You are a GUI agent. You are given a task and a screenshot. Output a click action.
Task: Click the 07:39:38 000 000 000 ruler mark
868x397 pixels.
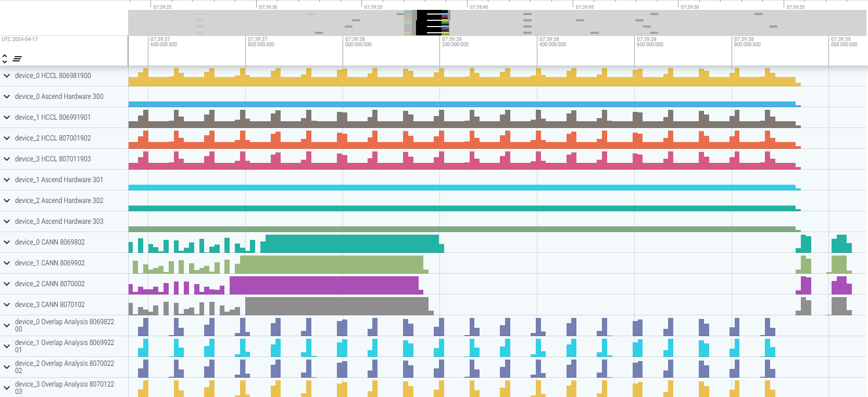pyautogui.click(x=358, y=42)
